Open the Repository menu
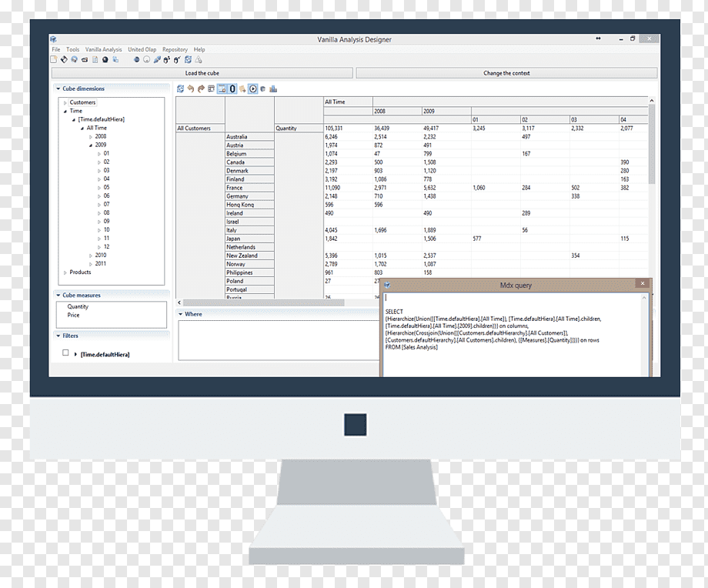708x588 pixels. pyautogui.click(x=175, y=50)
